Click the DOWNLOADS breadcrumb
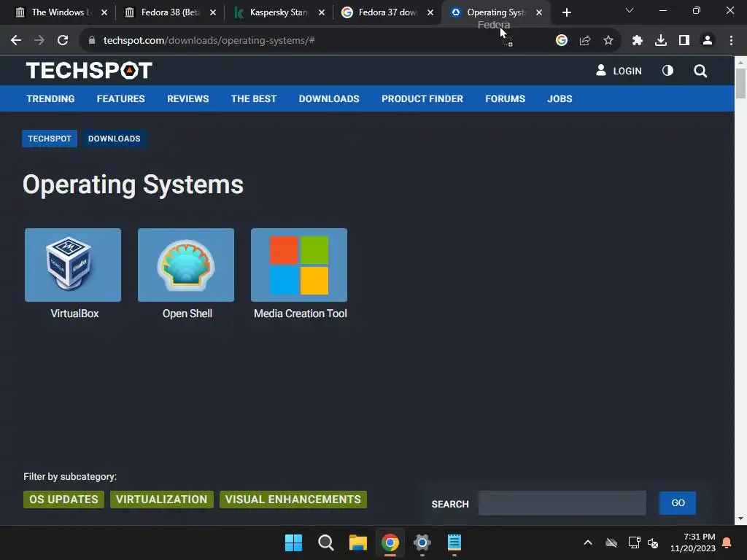The height and width of the screenshot is (560, 747). [x=115, y=139]
